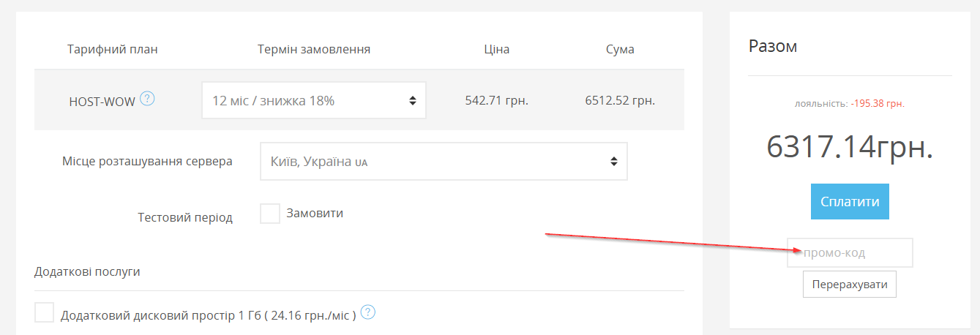Screen dimensions: 980x335
Task: Click the 6512.52 грн. sum value
Action: (x=620, y=100)
